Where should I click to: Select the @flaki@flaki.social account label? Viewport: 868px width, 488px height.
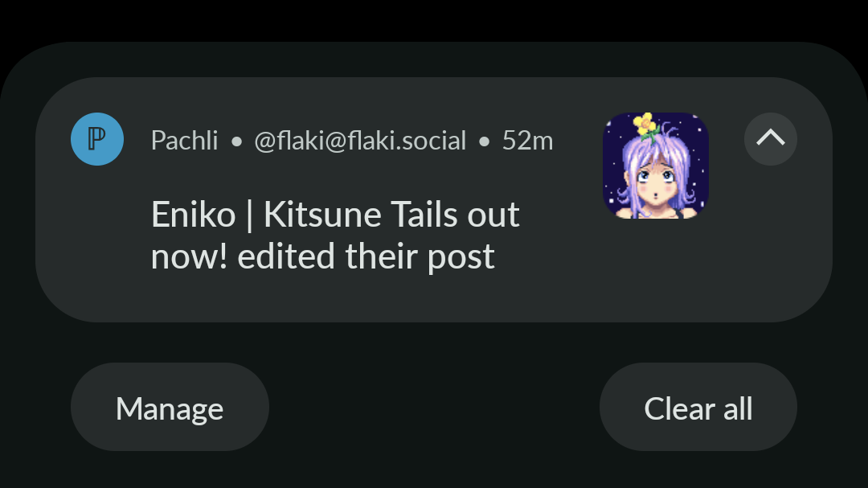point(360,141)
